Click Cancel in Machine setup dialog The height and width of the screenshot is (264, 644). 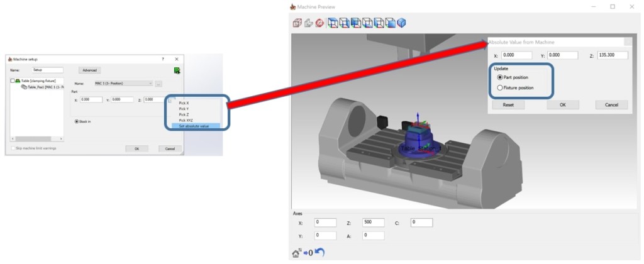coord(170,148)
